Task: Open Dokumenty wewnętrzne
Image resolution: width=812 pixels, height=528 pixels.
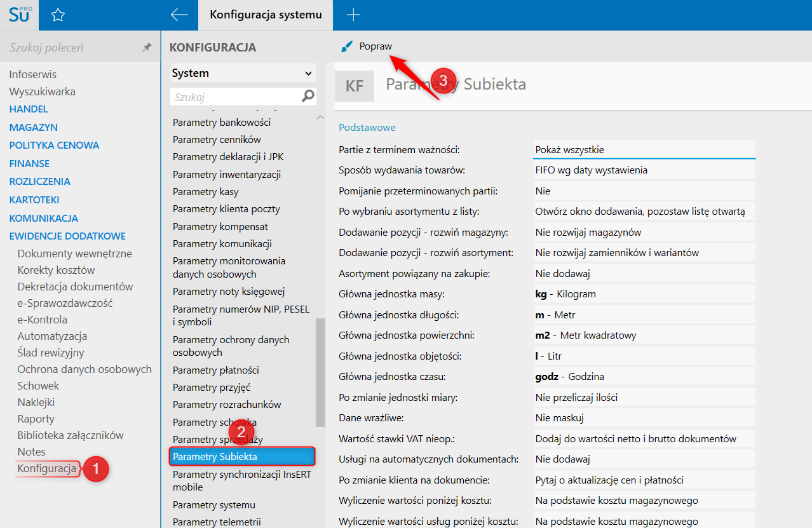Action: 75,254
